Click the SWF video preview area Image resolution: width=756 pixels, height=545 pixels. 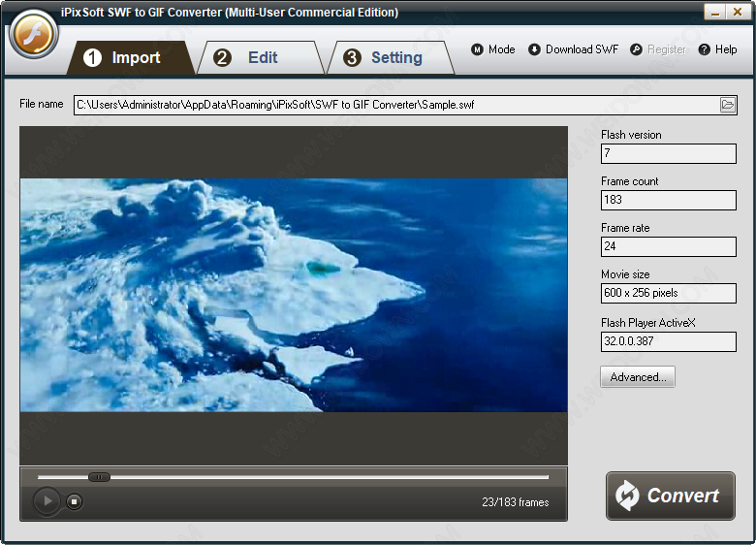click(x=294, y=295)
